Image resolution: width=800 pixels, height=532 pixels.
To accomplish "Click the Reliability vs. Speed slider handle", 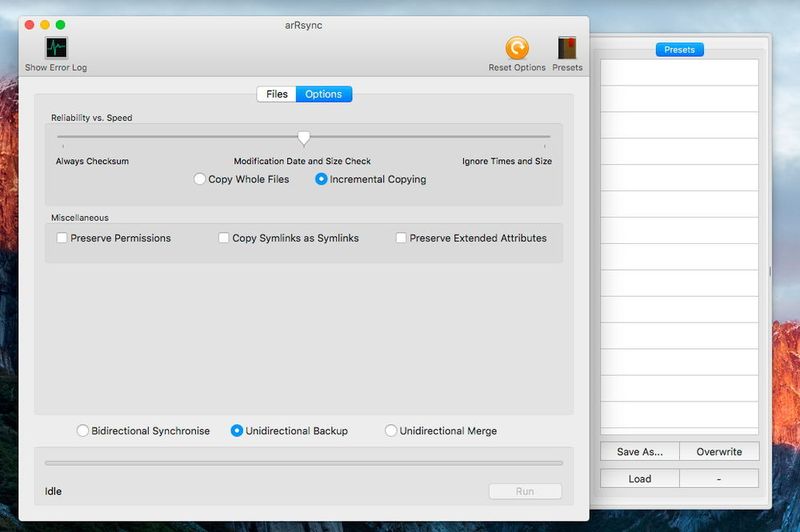I will (x=304, y=137).
